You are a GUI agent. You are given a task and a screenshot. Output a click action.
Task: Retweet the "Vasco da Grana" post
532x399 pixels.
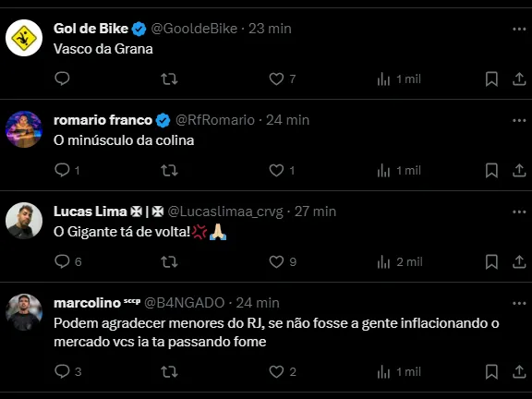(169, 79)
